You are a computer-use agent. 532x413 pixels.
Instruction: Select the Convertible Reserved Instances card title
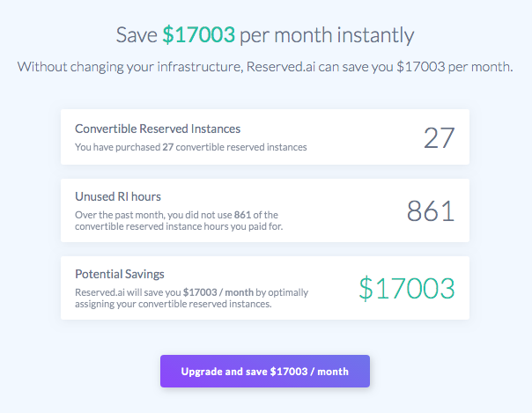tap(158, 129)
